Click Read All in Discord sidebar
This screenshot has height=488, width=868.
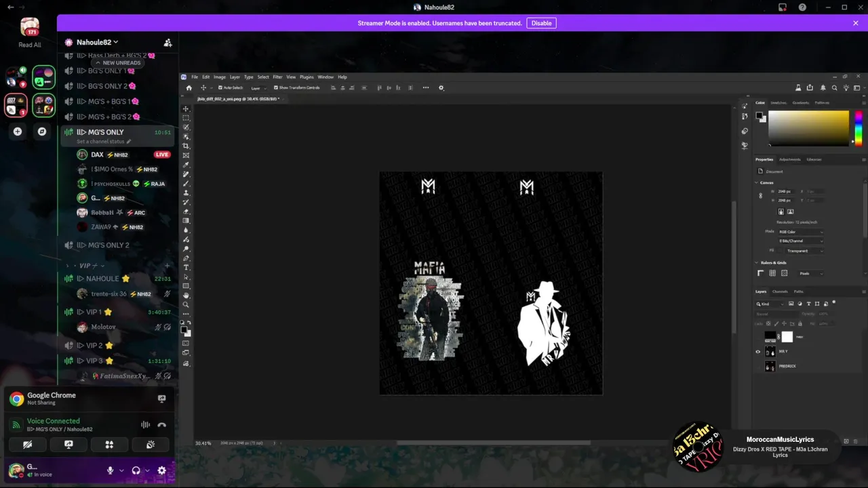(x=30, y=45)
